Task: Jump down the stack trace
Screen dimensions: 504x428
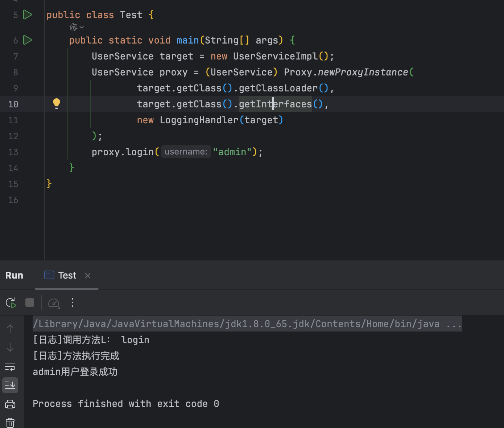Action: tap(10, 347)
